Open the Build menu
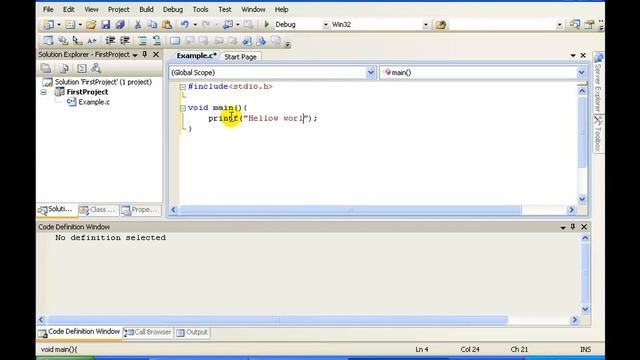 point(146,9)
